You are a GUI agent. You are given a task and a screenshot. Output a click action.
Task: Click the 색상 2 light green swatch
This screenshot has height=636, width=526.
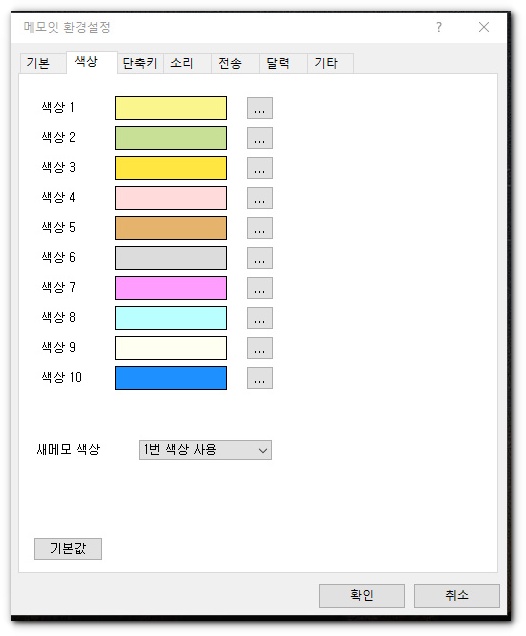coord(171,138)
